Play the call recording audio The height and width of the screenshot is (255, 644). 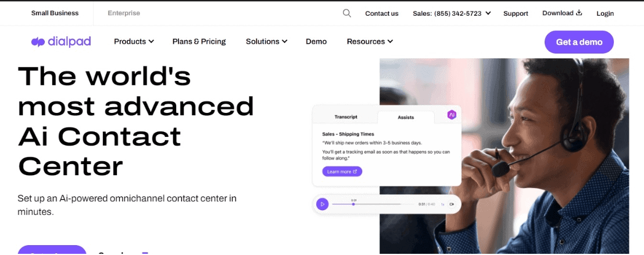[x=323, y=204]
